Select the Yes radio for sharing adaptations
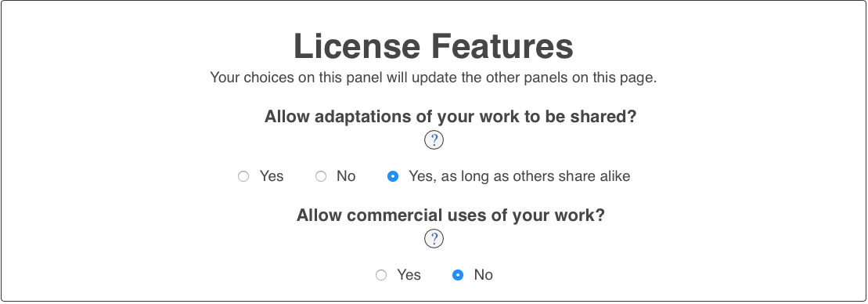This screenshot has height=304, width=868. click(243, 176)
